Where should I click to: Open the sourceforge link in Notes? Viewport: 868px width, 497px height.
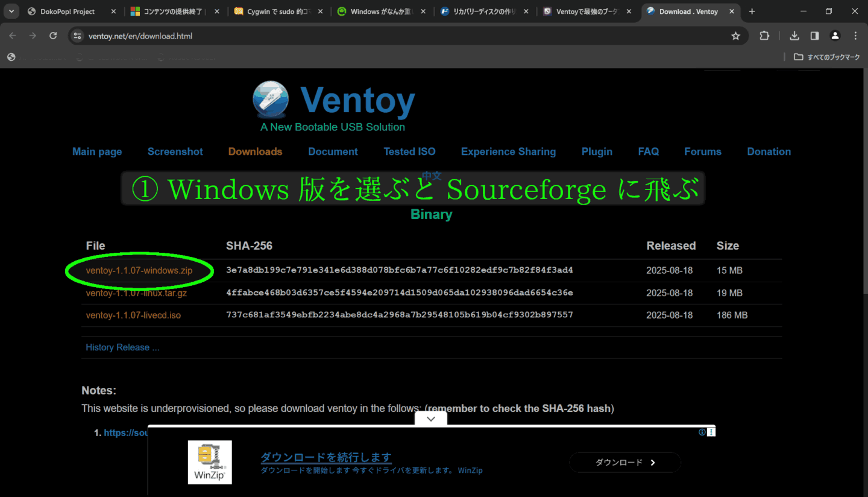tap(126, 432)
